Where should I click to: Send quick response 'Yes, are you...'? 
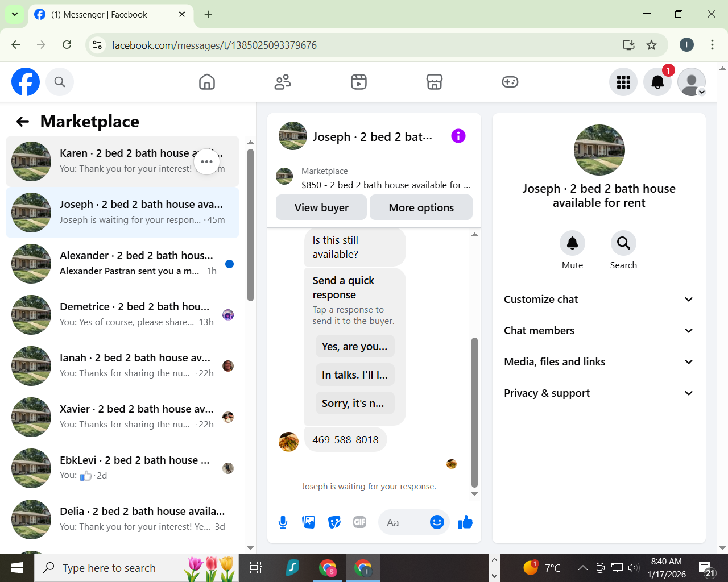(x=355, y=347)
